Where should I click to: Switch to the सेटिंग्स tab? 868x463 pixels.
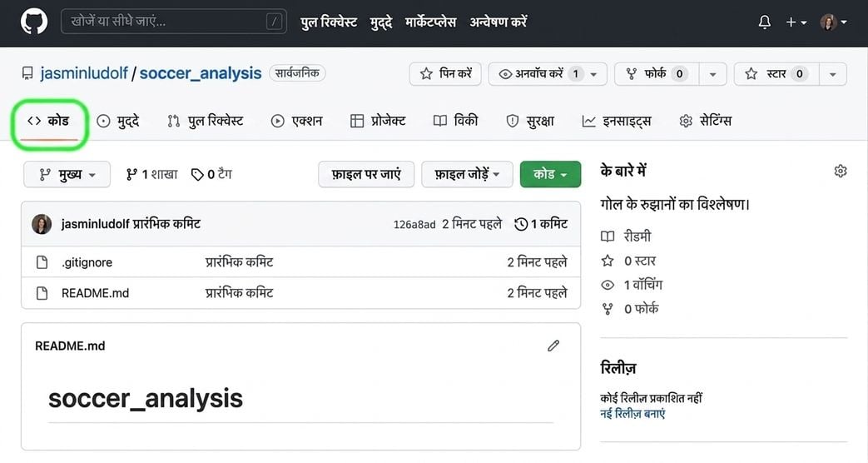point(705,121)
